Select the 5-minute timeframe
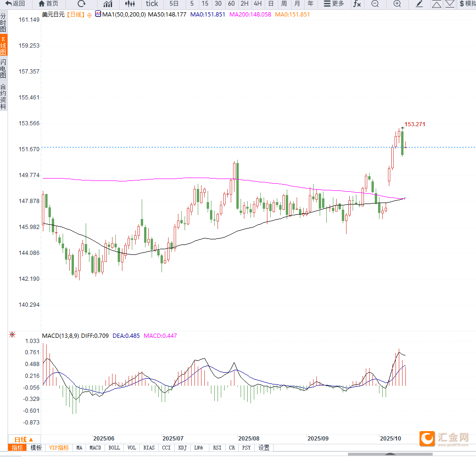The height and width of the screenshot is (457, 476). [192, 4]
